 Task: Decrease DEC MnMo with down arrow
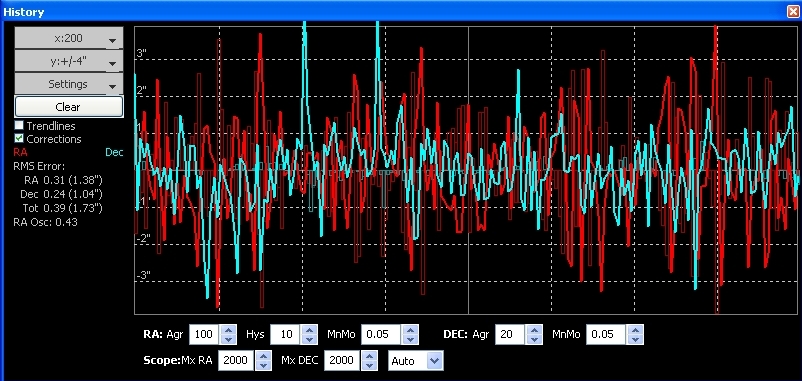click(635, 340)
